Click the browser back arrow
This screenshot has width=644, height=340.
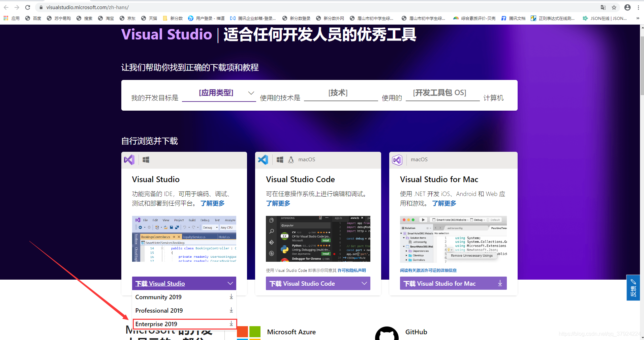(6, 7)
